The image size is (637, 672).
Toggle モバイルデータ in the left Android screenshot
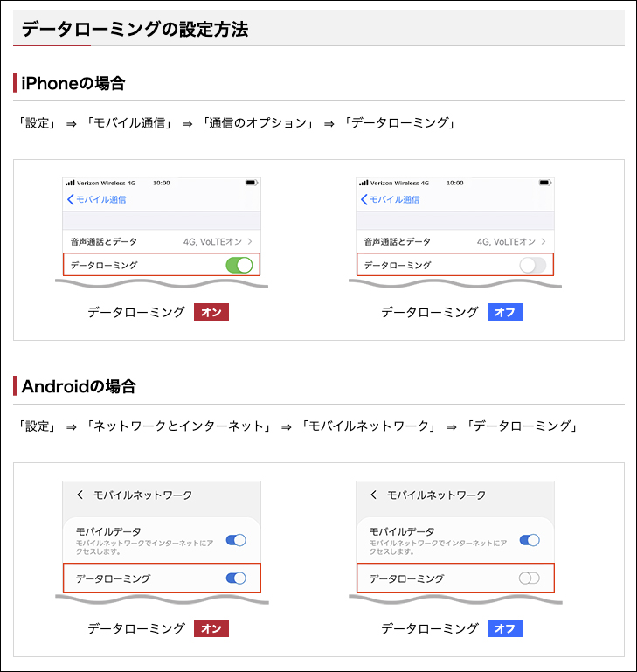[x=236, y=540]
